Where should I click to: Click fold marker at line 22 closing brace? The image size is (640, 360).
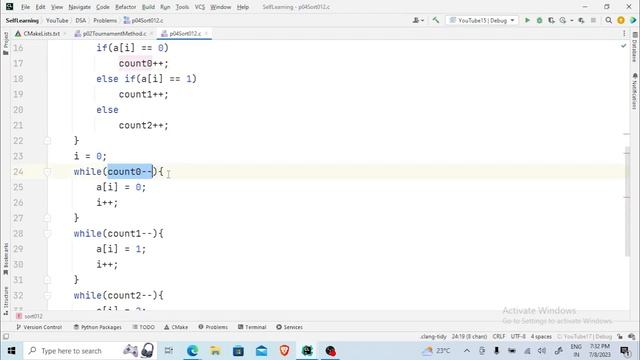(47, 141)
